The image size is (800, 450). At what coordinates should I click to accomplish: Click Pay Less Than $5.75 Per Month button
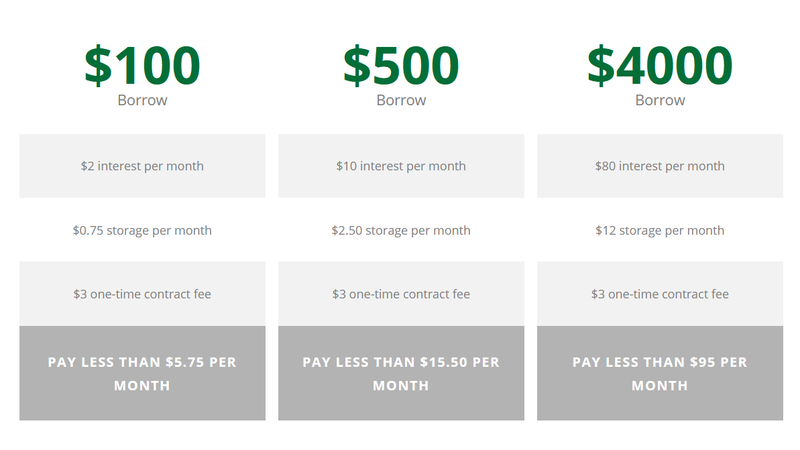[142, 373]
